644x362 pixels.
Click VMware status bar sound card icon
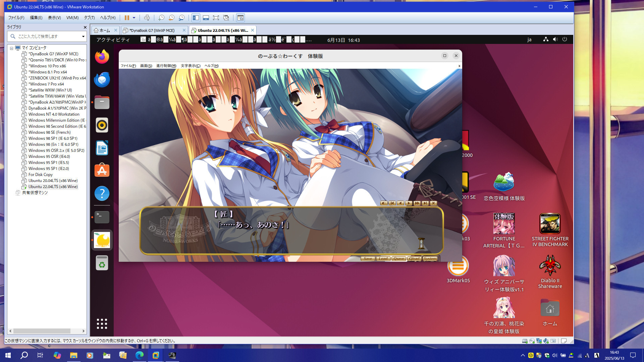546,341
